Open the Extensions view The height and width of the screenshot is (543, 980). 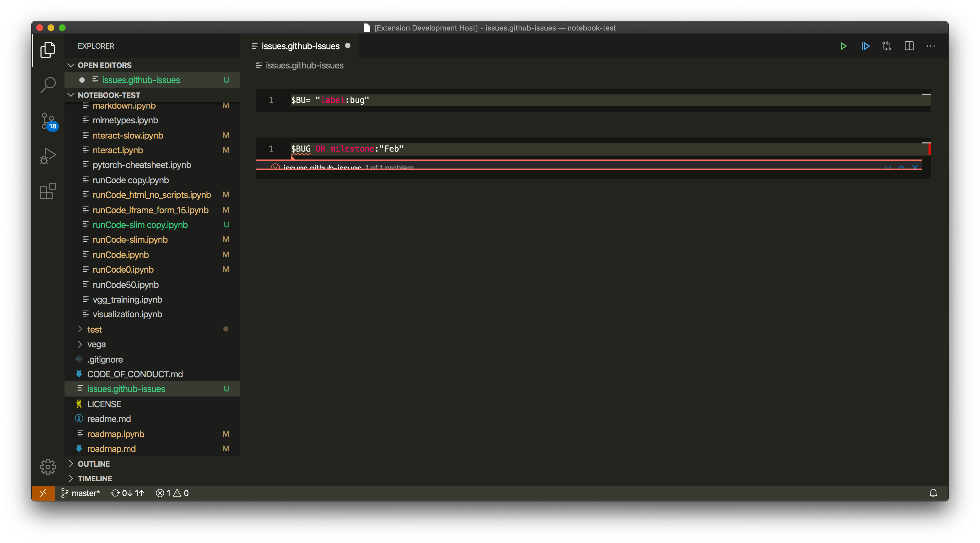[48, 191]
